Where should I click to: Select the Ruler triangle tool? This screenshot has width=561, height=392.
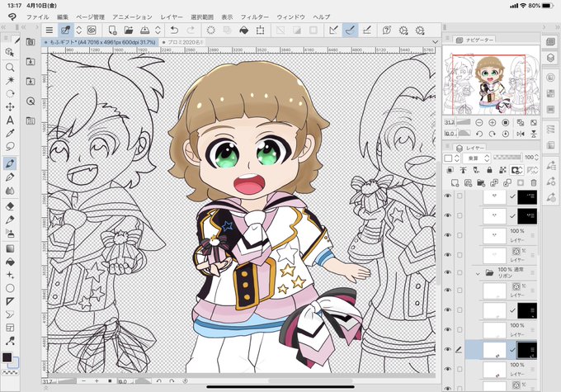10,301
